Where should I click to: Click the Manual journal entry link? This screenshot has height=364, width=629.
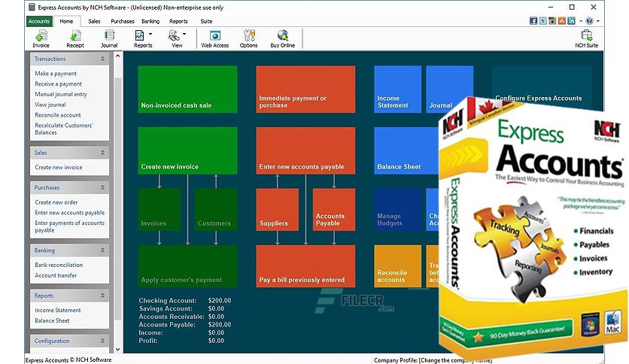point(61,94)
